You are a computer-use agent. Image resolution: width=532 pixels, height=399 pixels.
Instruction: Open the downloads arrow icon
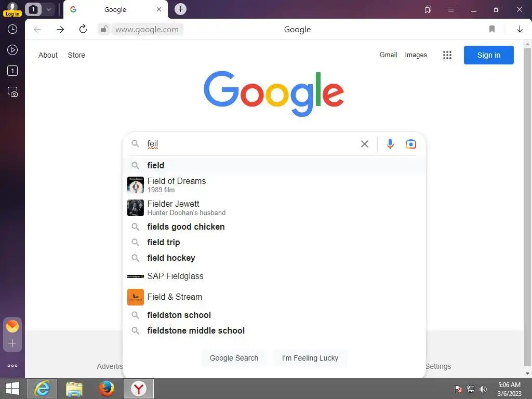[x=520, y=30]
